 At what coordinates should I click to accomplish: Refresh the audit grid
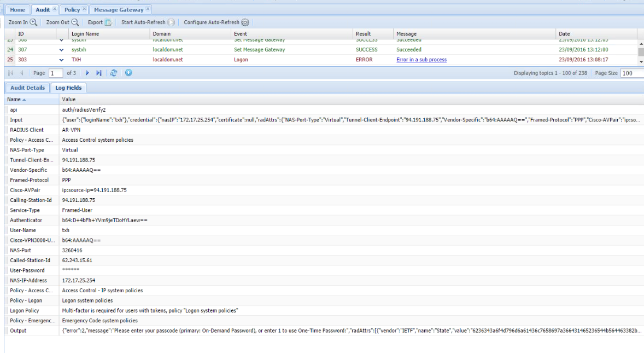coord(114,73)
